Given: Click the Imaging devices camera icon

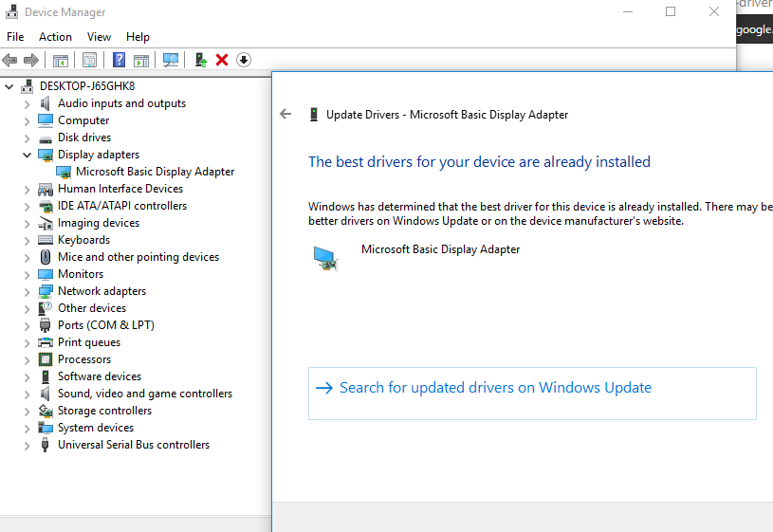Looking at the screenshot, I should tap(46, 224).
